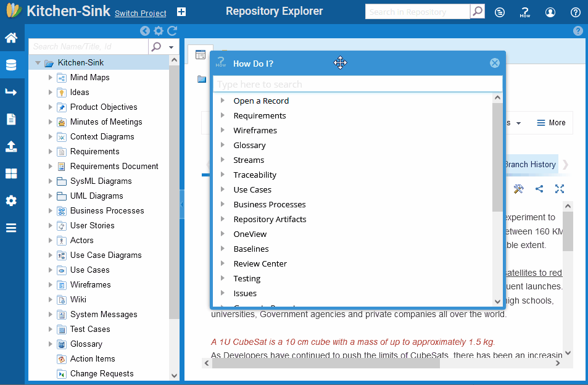The width and height of the screenshot is (588, 385).
Task: Click the record view tab icon
Action: pyautogui.click(x=201, y=55)
